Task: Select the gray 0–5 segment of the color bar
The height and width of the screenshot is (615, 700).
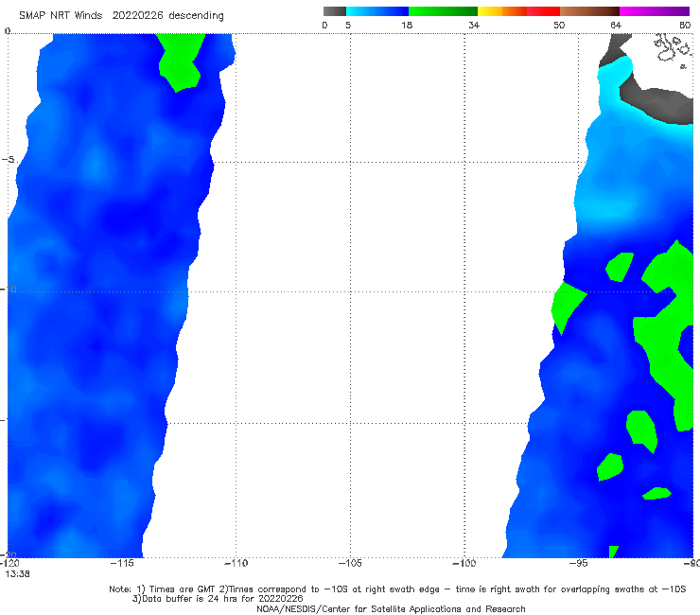Action: tap(335, 11)
